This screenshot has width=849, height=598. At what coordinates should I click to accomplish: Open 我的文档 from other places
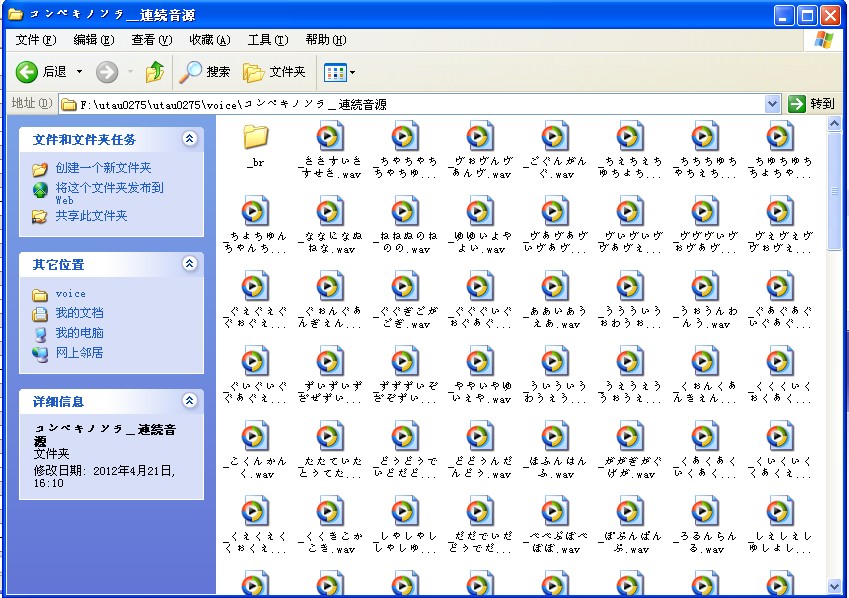click(x=79, y=313)
